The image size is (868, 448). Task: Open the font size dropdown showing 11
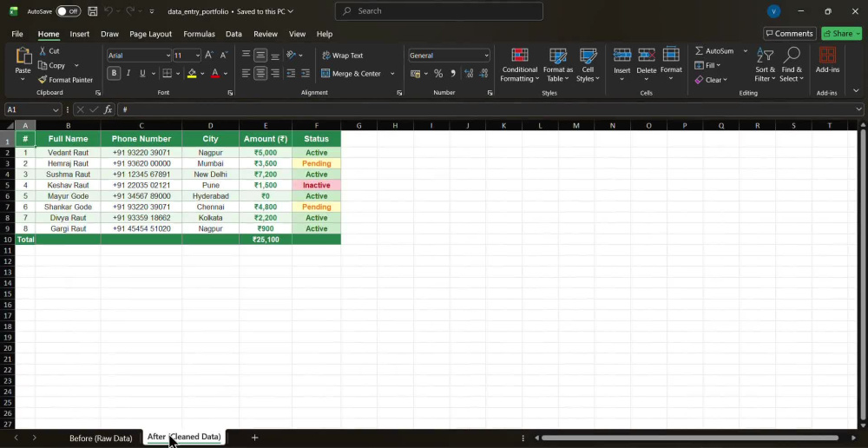click(198, 56)
